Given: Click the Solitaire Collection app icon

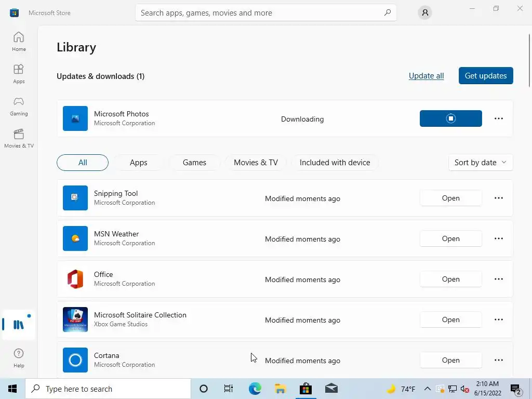Looking at the screenshot, I should pyautogui.click(x=75, y=320).
